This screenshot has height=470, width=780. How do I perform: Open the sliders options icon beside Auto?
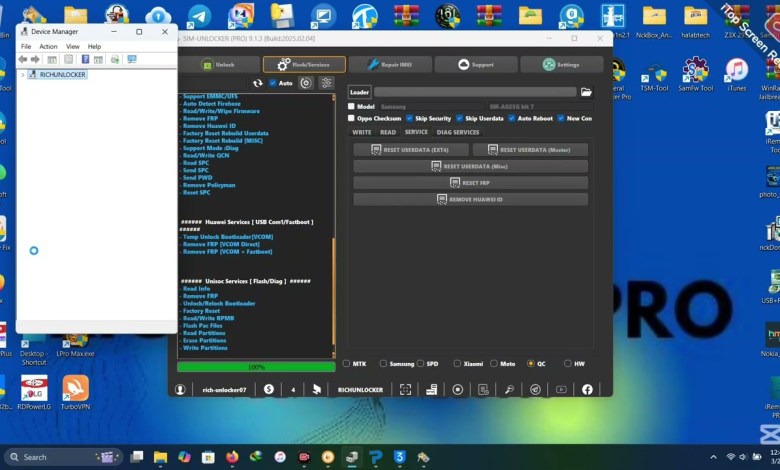326,83
